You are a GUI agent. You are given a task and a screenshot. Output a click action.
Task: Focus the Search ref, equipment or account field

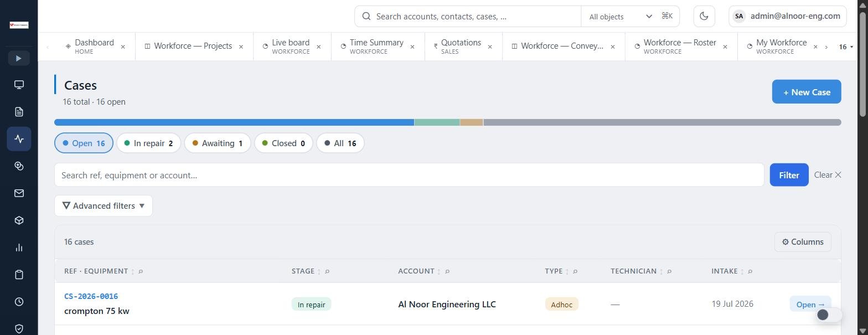409,175
